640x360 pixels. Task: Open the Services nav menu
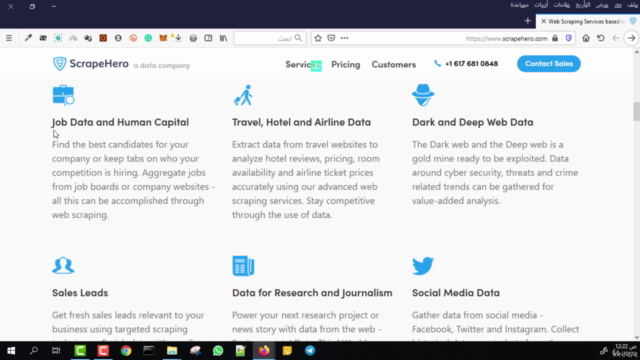(x=303, y=64)
